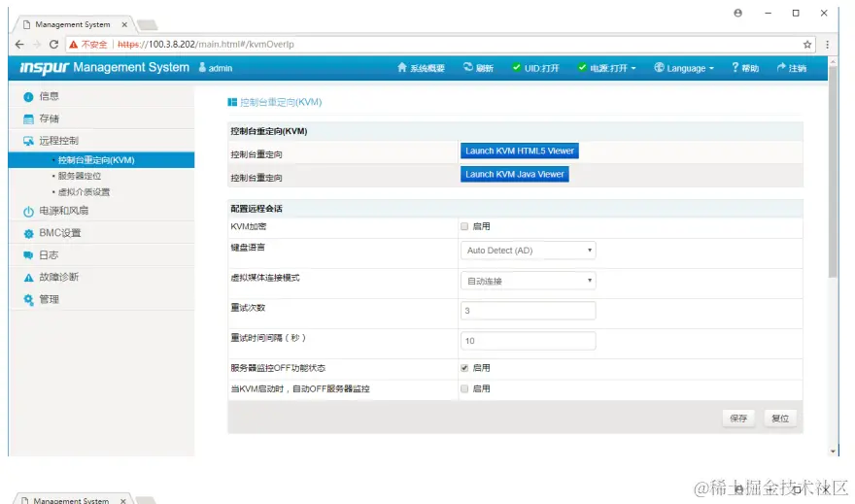Click the power status green checkmark icon
Image resolution: width=855 pixels, height=504 pixels.
(582, 67)
